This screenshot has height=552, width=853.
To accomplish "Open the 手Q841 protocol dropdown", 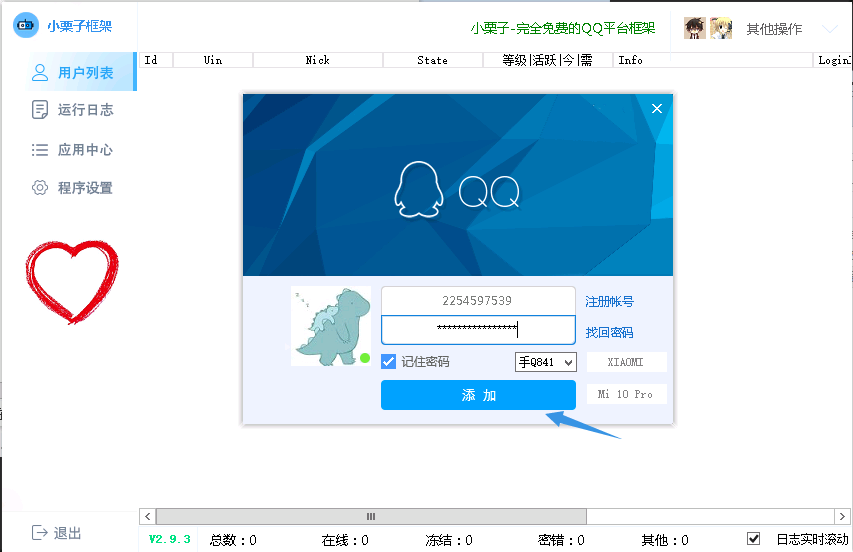I will [x=545, y=362].
